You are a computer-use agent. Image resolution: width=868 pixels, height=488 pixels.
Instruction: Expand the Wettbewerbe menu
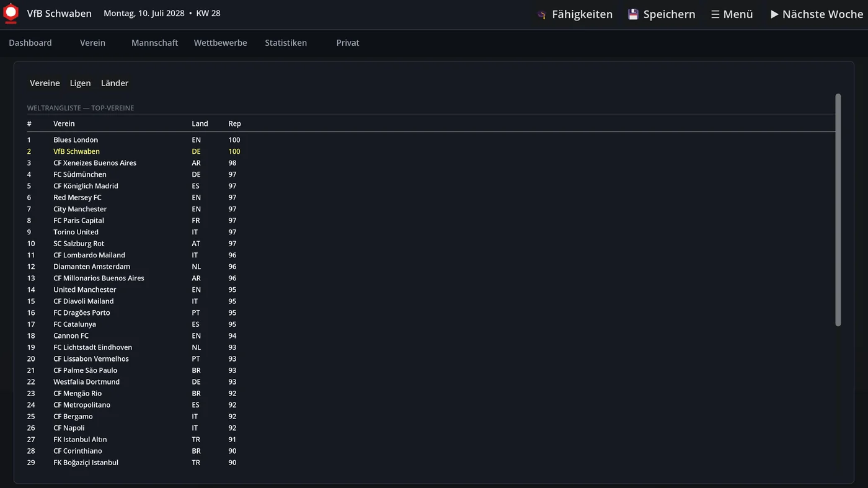point(220,43)
